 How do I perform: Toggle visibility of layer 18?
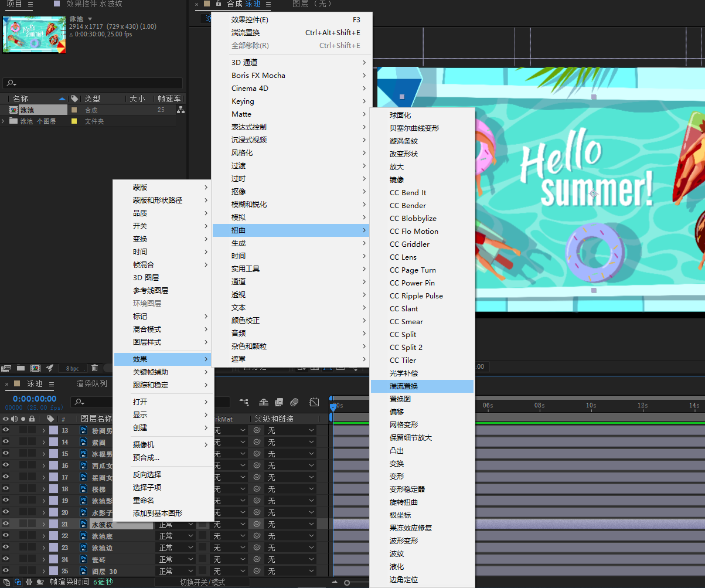(x=6, y=489)
